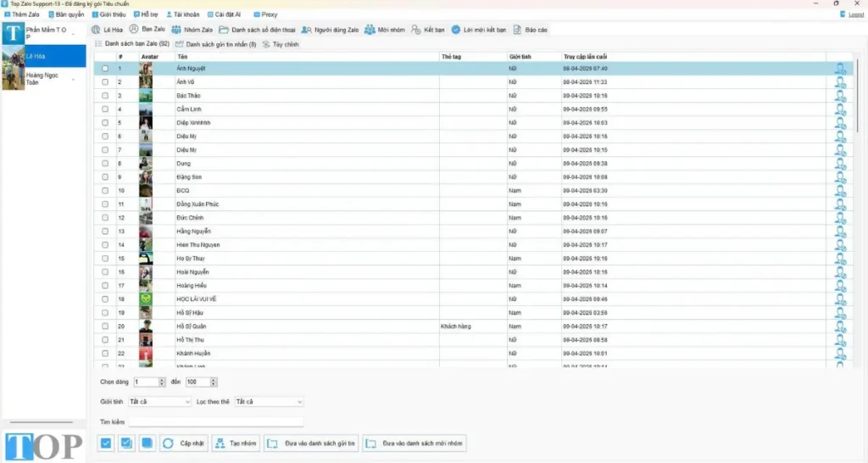Switch to the Mời nhóm tab
868x463 pixels.
pyautogui.click(x=385, y=30)
